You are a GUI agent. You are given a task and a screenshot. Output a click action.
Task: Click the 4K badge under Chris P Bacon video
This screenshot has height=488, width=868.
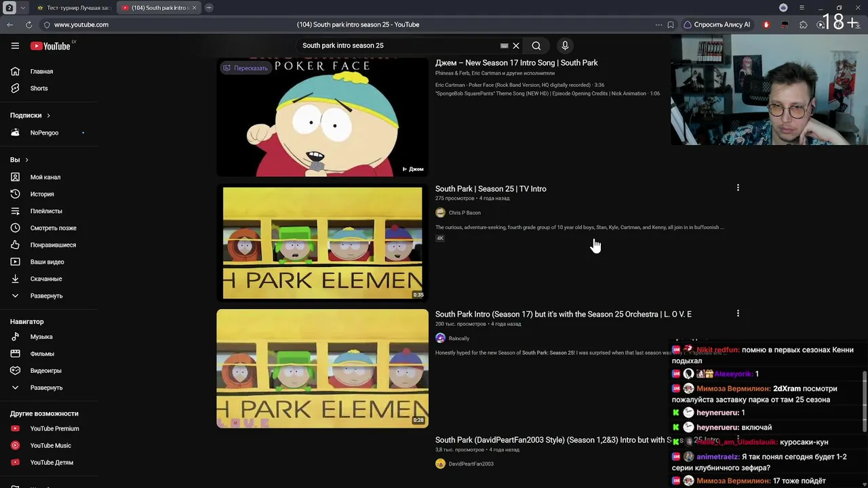pyautogui.click(x=440, y=239)
